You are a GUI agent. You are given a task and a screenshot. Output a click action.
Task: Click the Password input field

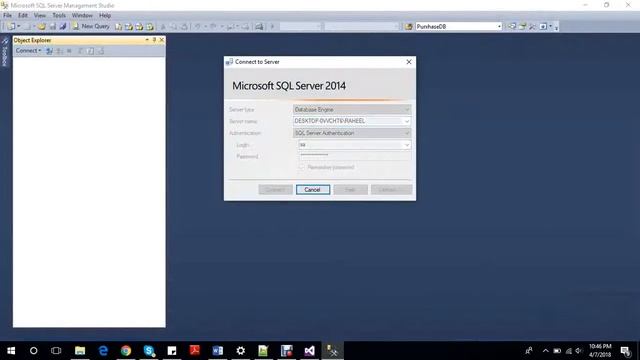(x=354, y=156)
